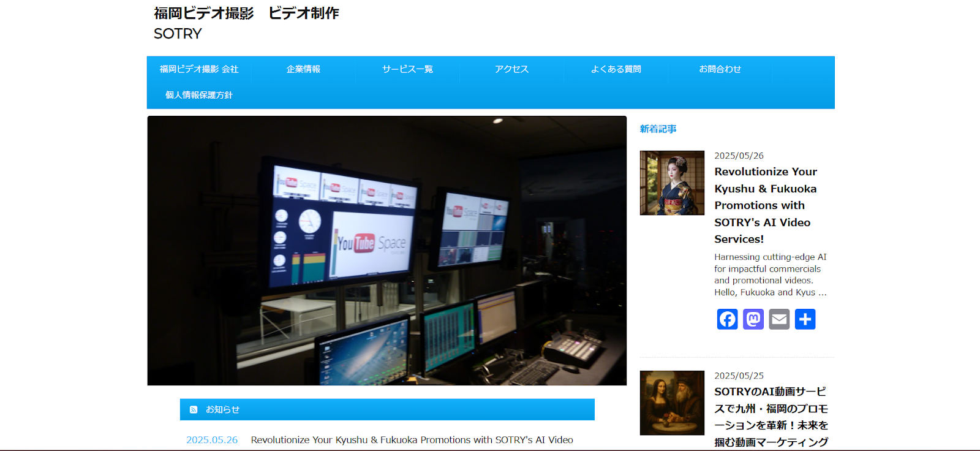Share the article on Mastodon
Viewport: 980px width, 451px height.
coord(753,319)
